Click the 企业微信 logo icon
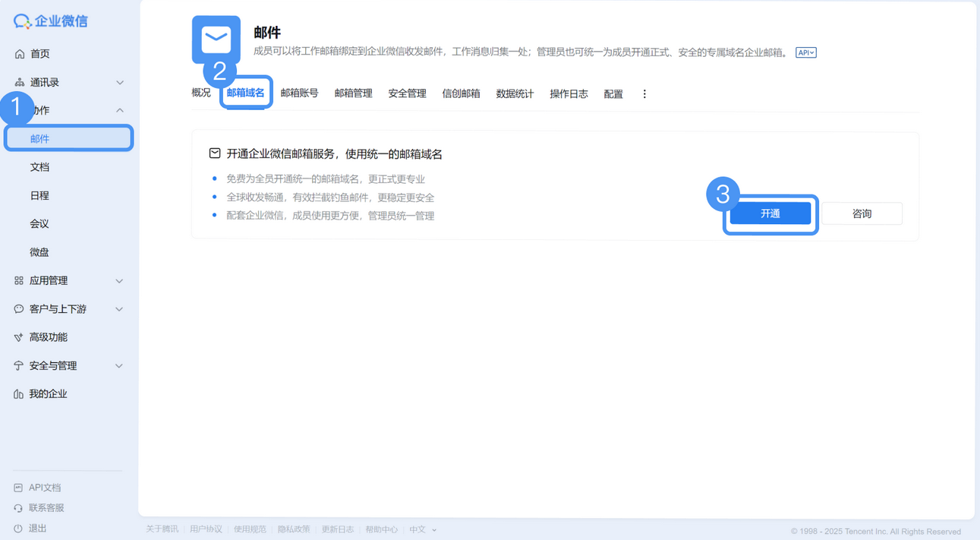This screenshot has height=540, width=980. coord(22,21)
